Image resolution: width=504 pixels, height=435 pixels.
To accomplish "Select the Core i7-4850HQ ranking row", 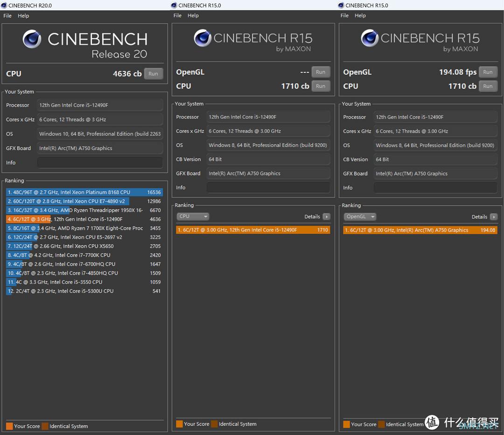I will point(84,273).
